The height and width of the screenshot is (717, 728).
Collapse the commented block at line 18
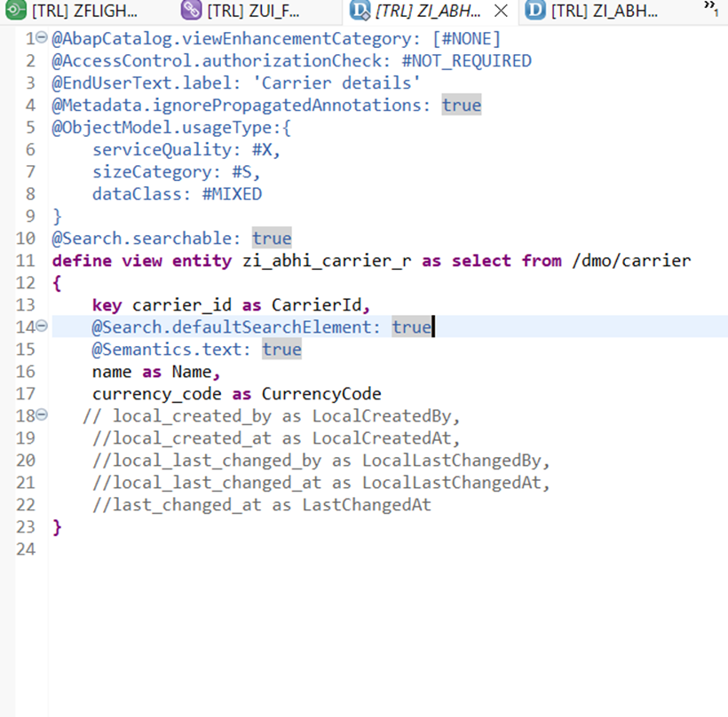[42, 416]
